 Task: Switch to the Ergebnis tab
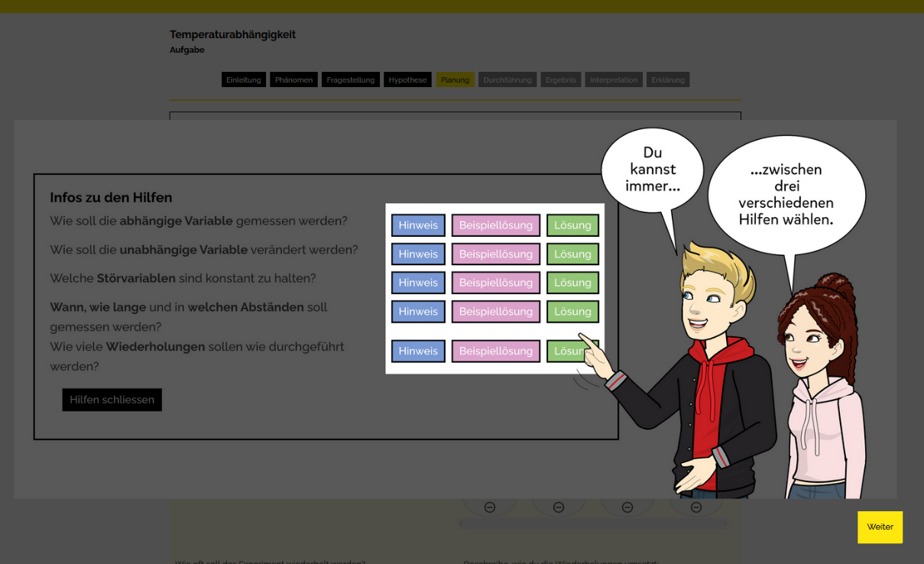point(560,79)
